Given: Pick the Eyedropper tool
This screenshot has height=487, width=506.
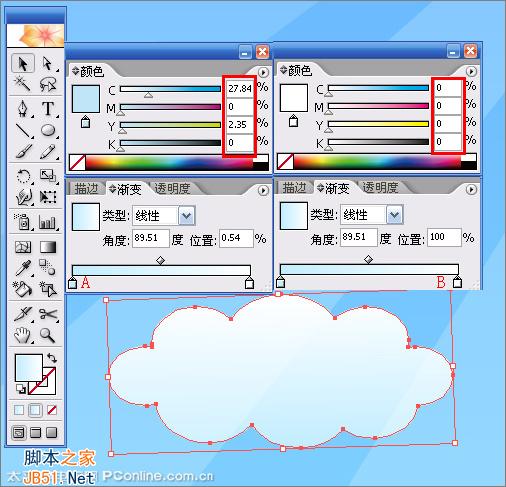Looking at the screenshot, I should [23, 268].
